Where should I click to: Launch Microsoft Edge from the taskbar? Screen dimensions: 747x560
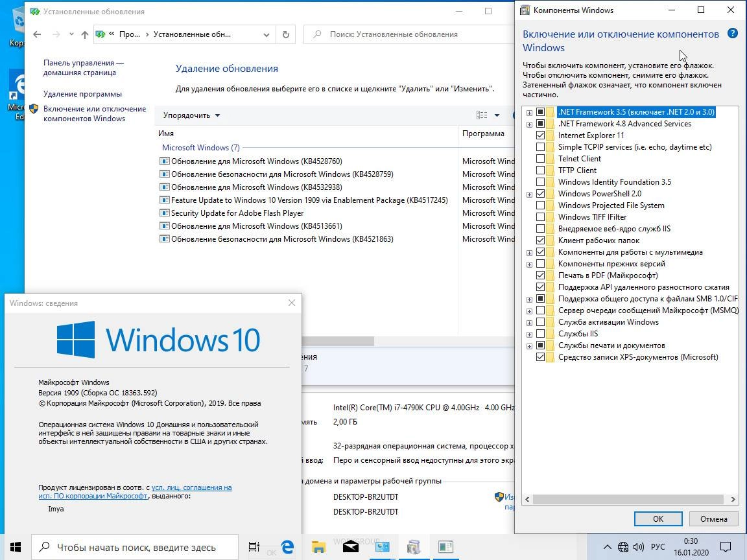(287, 547)
